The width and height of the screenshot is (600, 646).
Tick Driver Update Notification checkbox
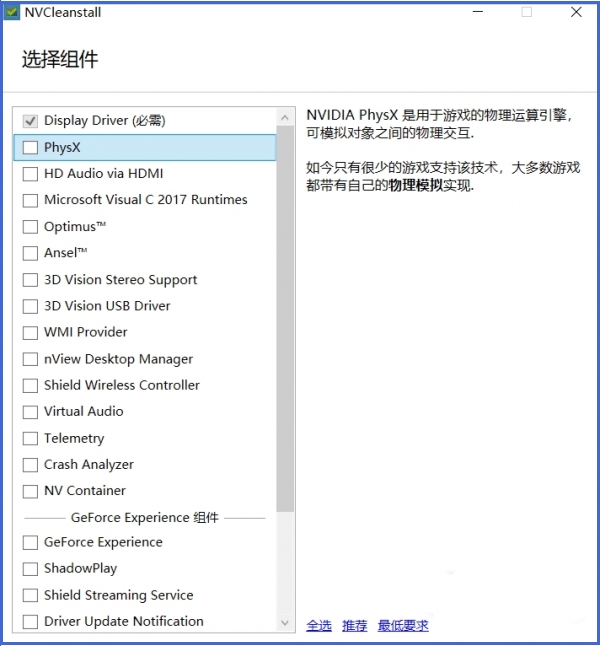tap(30, 622)
